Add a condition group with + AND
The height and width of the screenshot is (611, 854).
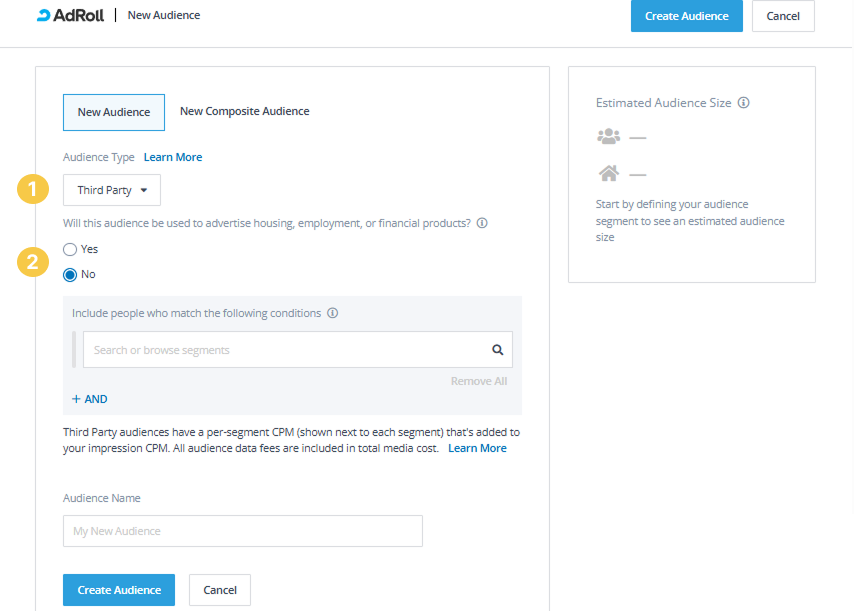[x=90, y=399]
